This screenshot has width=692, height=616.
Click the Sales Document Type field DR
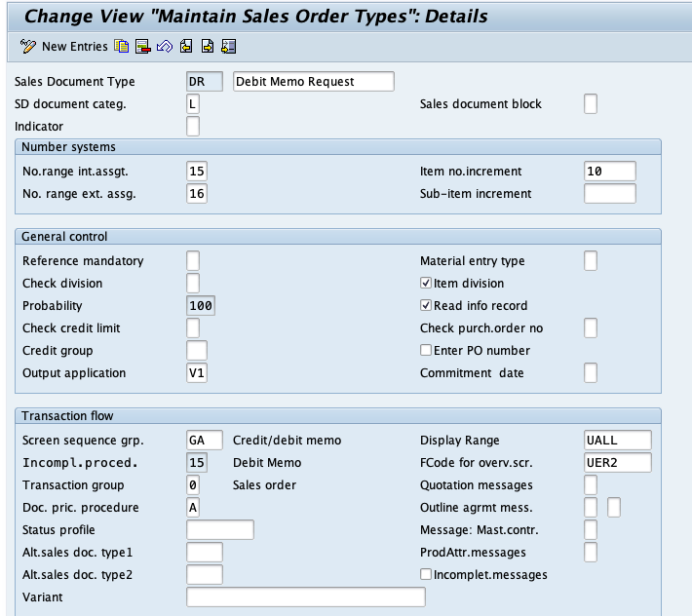[205, 82]
